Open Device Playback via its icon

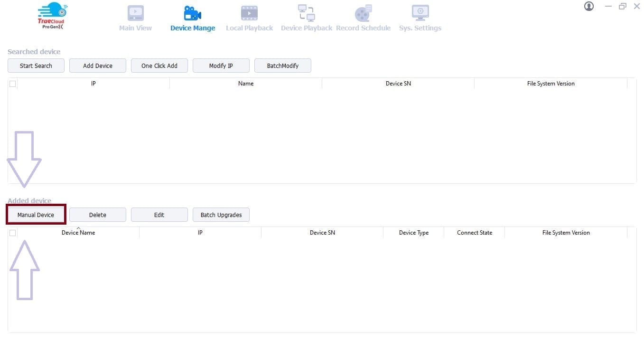[x=306, y=13]
